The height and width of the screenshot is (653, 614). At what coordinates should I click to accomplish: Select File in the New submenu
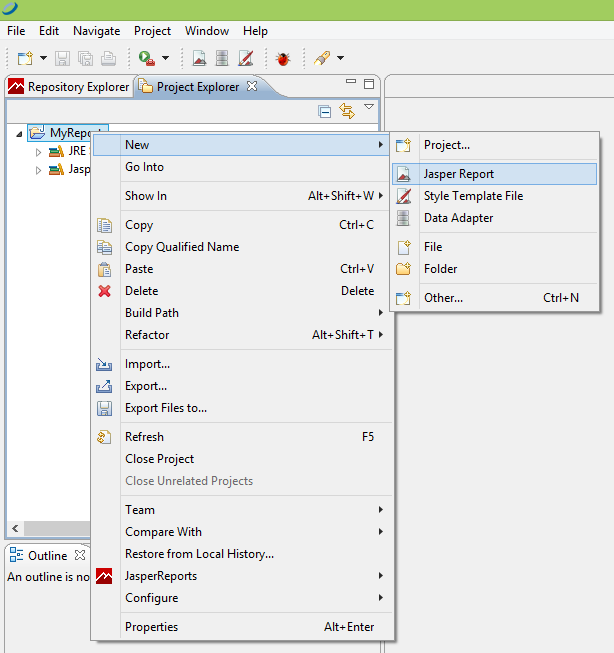point(494,247)
